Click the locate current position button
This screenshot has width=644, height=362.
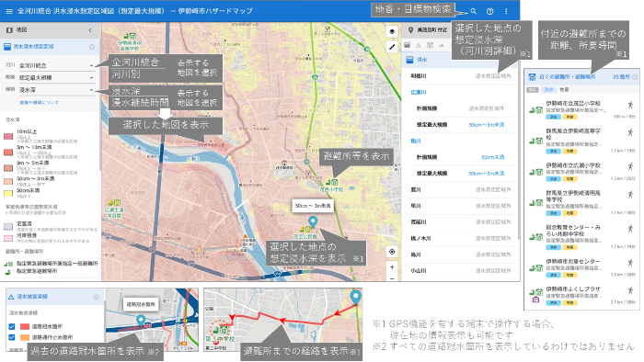tap(392, 252)
